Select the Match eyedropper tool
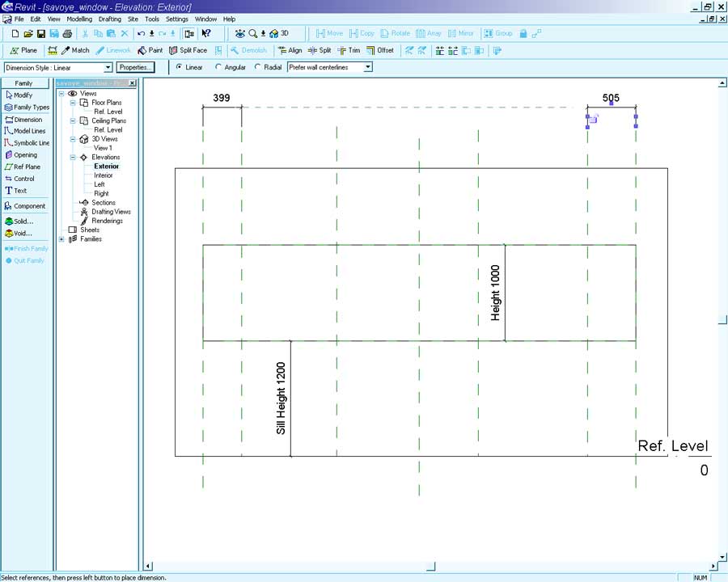 tap(75, 51)
